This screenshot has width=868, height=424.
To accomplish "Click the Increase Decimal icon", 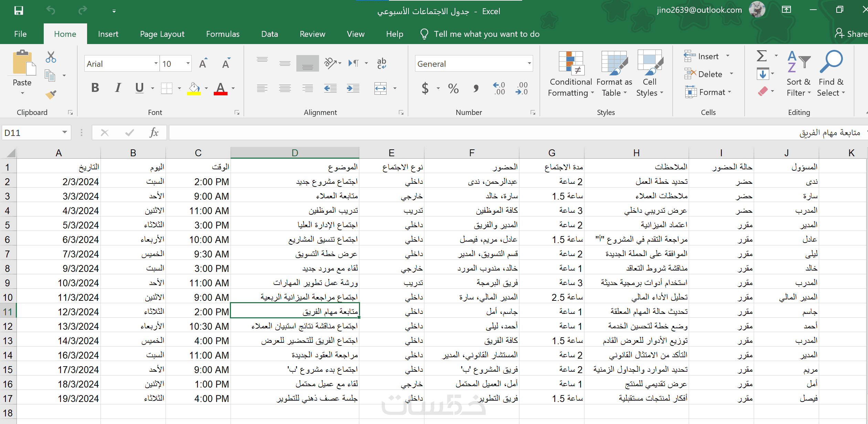I will click(x=499, y=88).
